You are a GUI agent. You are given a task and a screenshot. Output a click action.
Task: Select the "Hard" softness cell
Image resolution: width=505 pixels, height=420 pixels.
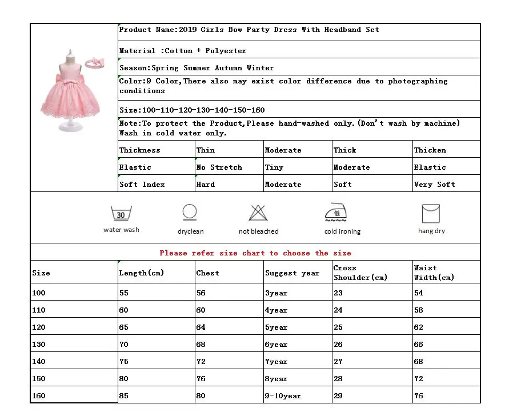tap(229, 183)
